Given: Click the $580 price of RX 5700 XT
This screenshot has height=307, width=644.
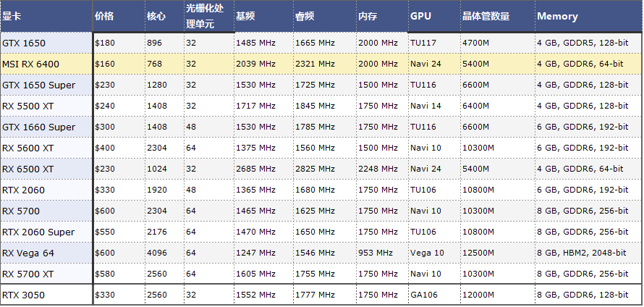Looking at the screenshot, I should (119, 274).
